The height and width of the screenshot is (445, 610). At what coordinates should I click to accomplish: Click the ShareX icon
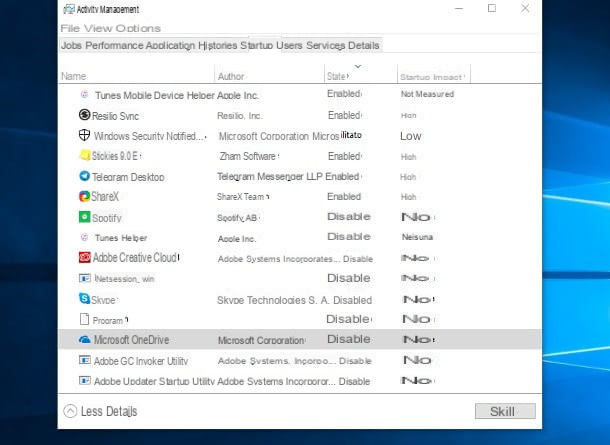pyautogui.click(x=84, y=196)
